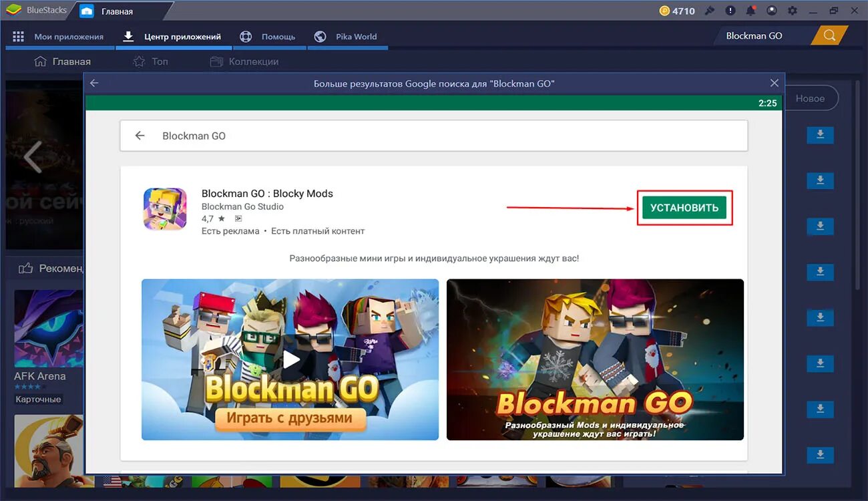868x501 pixels.
Task: Click the УСТАНОВИТЬ install button
Action: pyautogui.click(x=684, y=208)
